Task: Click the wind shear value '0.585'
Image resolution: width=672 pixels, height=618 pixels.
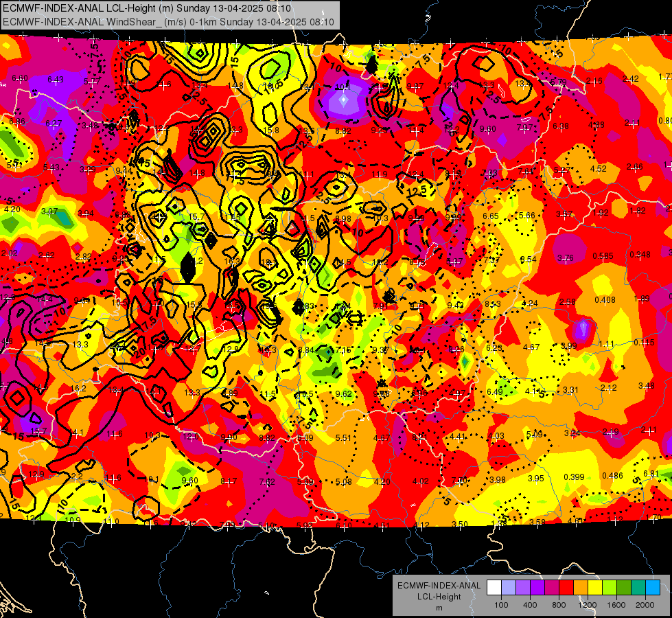Action: tap(603, 256)
